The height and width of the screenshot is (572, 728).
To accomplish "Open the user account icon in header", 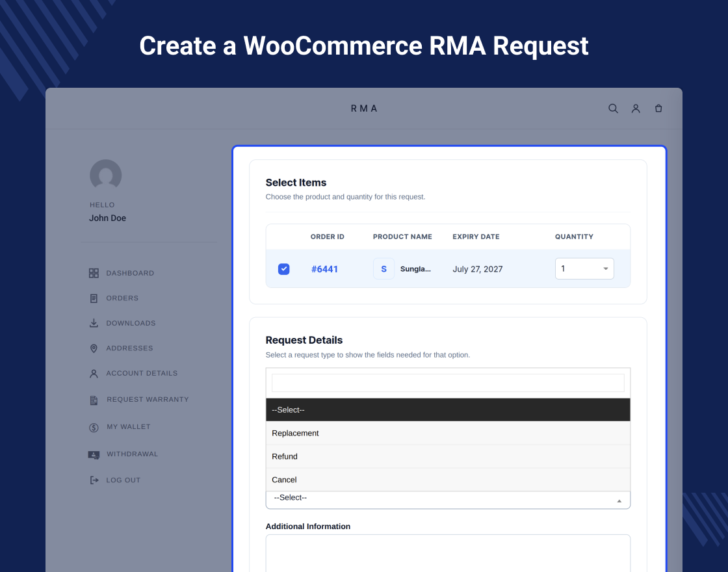I will pyautogui.click(x=636, y=108).
